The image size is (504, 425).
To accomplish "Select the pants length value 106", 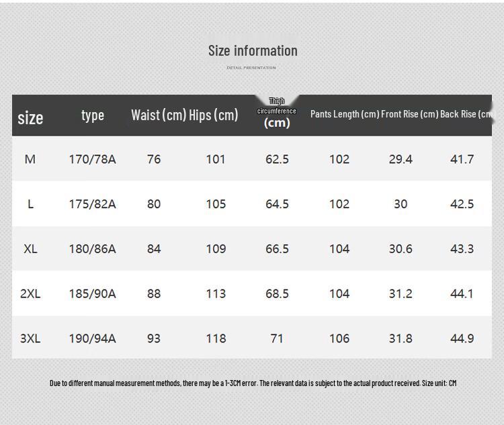I will 339,338.
